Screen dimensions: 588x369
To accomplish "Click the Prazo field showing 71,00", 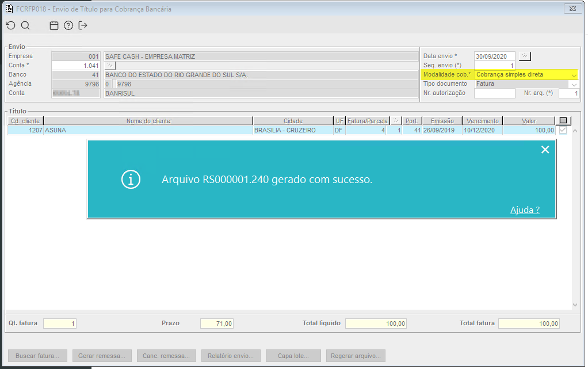I will [x=217, y=324].
